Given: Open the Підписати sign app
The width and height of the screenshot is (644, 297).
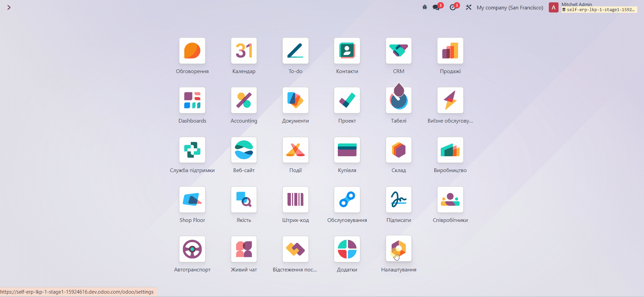Looking at the screenshot, I should point(399,199).
